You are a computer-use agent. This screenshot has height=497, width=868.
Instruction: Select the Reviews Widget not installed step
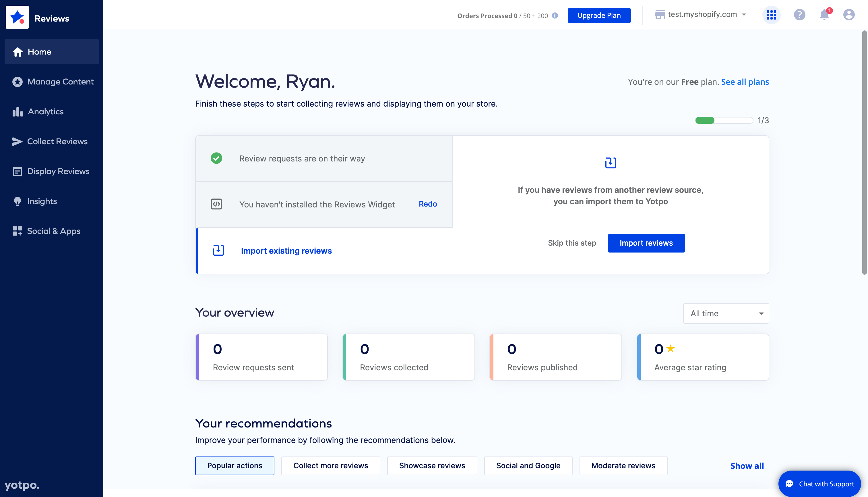[x=324, y=205]
